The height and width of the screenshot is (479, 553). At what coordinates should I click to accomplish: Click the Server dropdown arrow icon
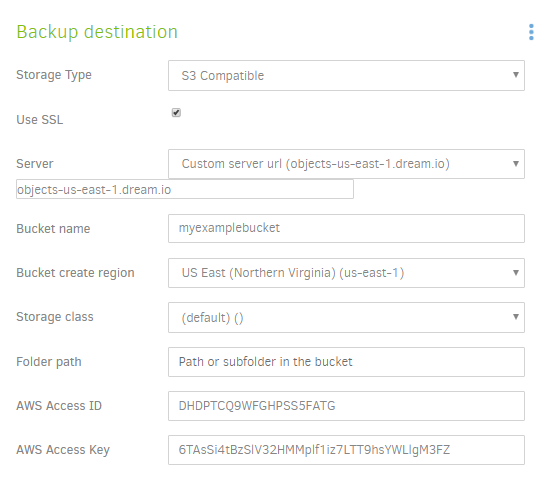click(x=516, y=164)
